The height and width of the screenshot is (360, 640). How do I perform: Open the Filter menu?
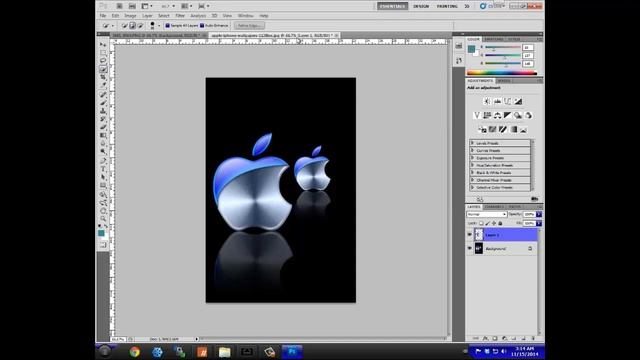tap(180, 16)
